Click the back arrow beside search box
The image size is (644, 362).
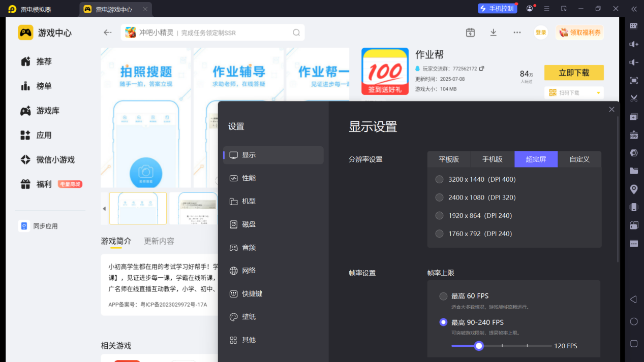point(107,32)
